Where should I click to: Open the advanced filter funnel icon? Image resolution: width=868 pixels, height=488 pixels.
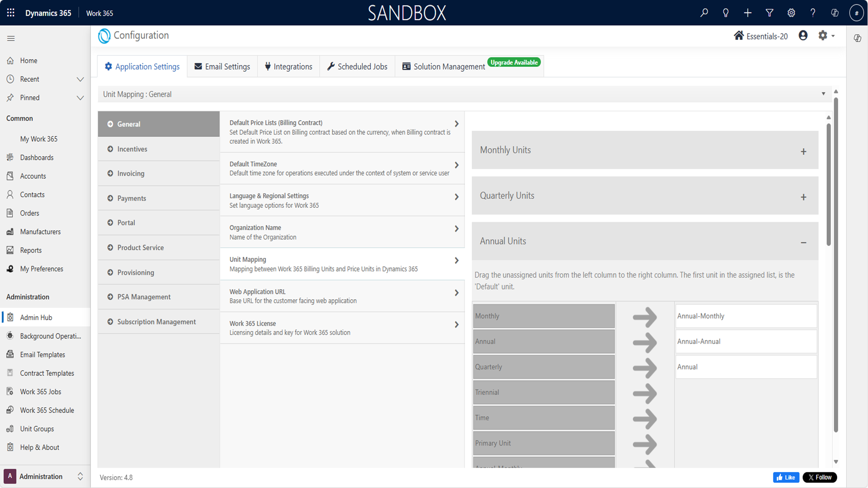(769, 13)
